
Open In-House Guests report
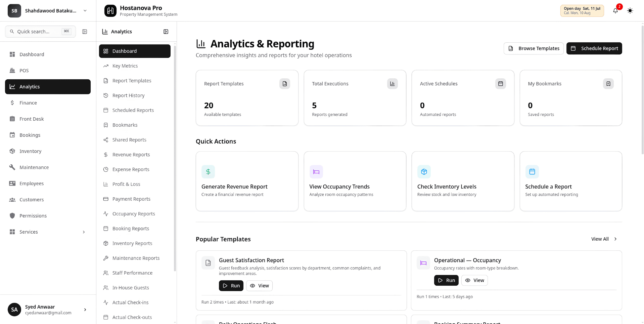click(x=135, y=288)
